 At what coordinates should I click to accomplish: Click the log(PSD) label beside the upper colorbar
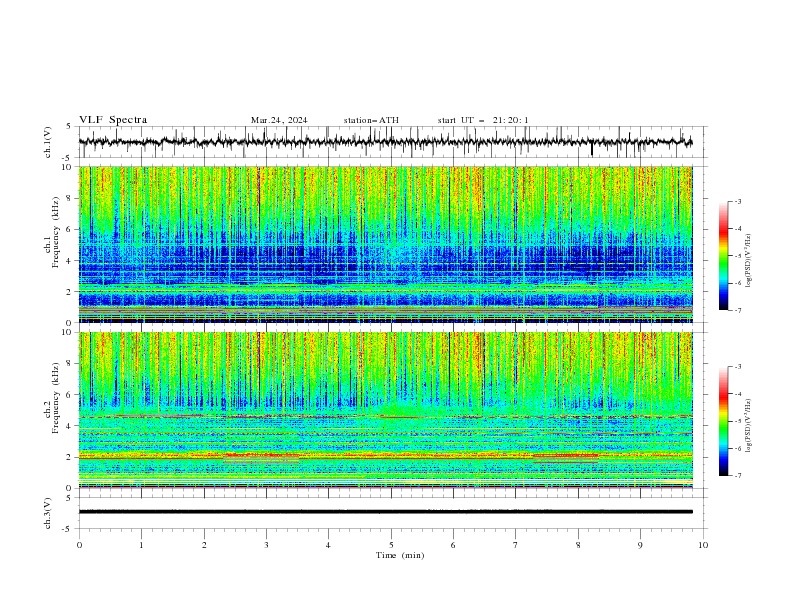click(x=749, y=261)
